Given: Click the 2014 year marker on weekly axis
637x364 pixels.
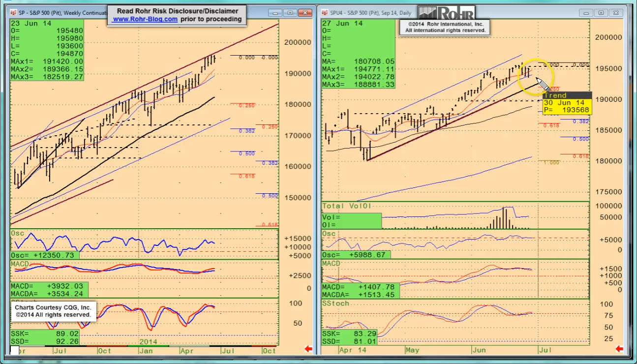Looking at the screenshot, I should coord(148,341).
